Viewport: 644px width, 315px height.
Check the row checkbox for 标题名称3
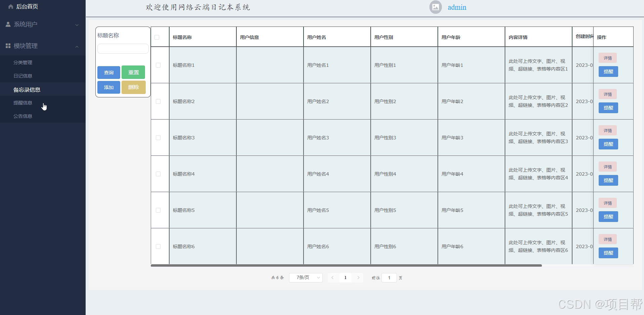158,138
